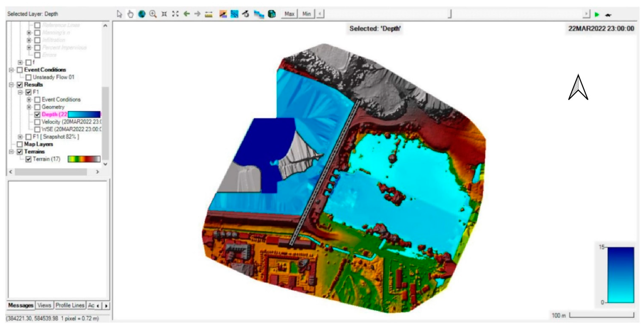Check the Map Layers checkbox

(20, 144)
